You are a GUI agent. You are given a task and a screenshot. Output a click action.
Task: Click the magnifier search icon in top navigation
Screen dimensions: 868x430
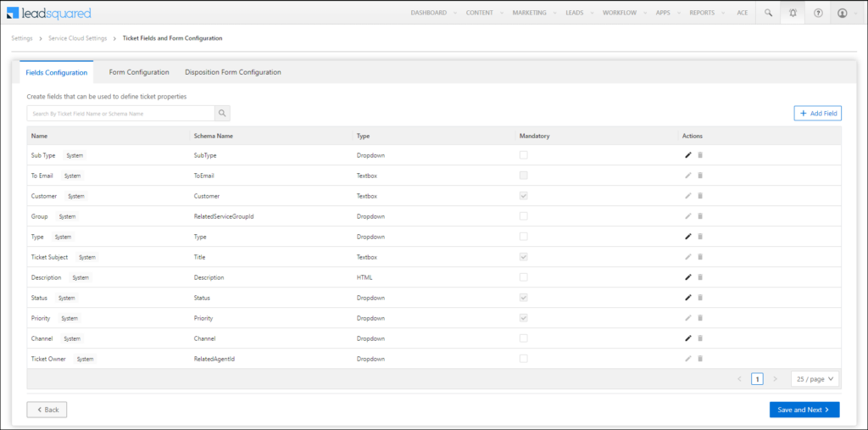tap(768, 13)
